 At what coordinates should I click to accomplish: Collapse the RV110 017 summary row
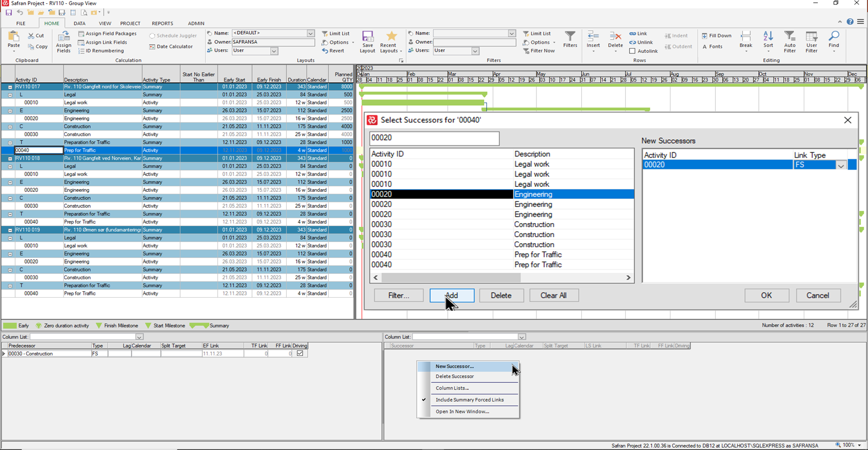10,86
